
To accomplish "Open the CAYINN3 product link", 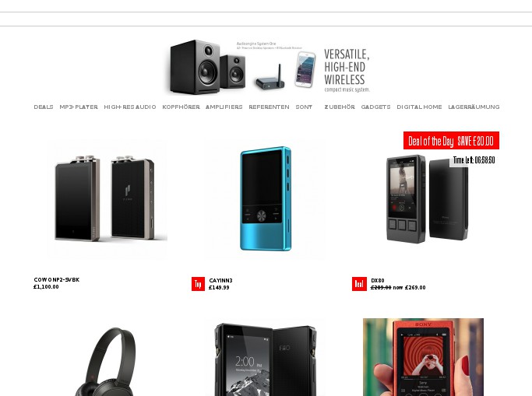I will point(221,281).
